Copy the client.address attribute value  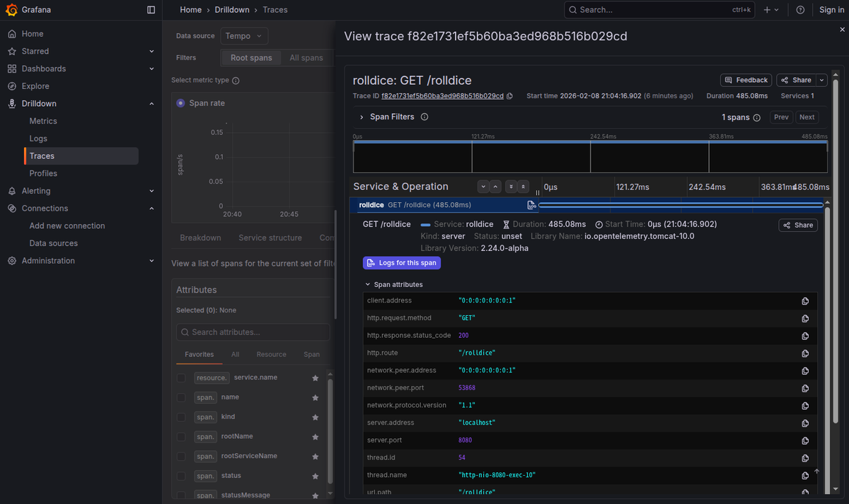[x=805, y=301]
